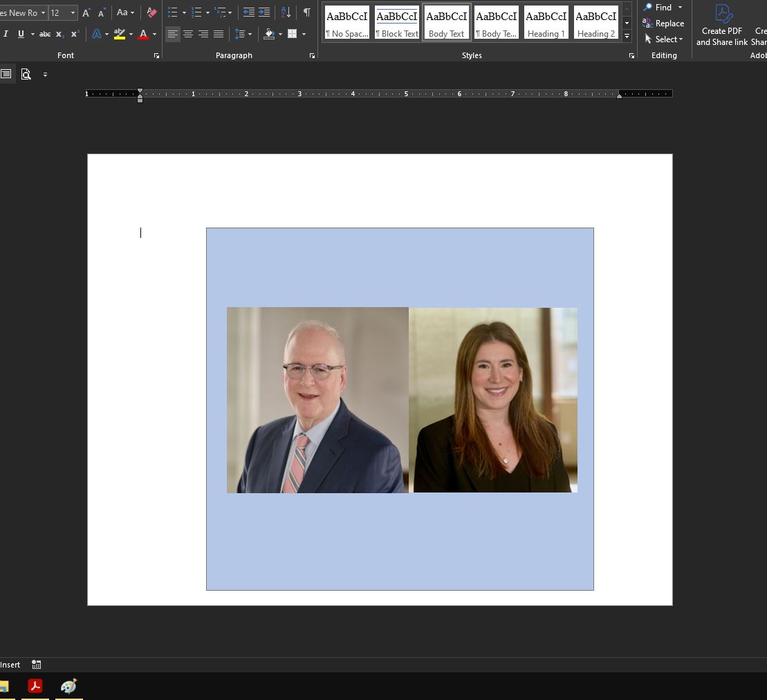Clear all formatting with the eraser icon
The image size is (767, 700).
point(151,12)
